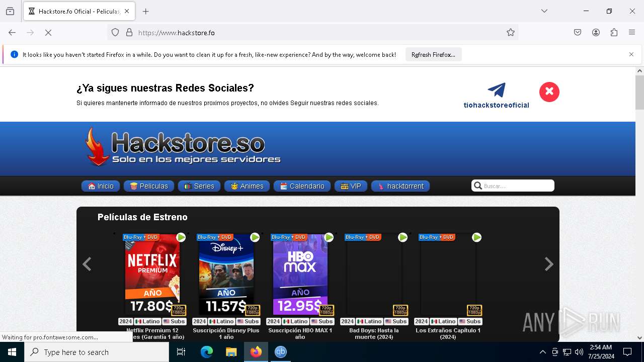The image size is (644, 362).
Task: Close the social networks banner with red X
Action: click(x=549, y=92)
